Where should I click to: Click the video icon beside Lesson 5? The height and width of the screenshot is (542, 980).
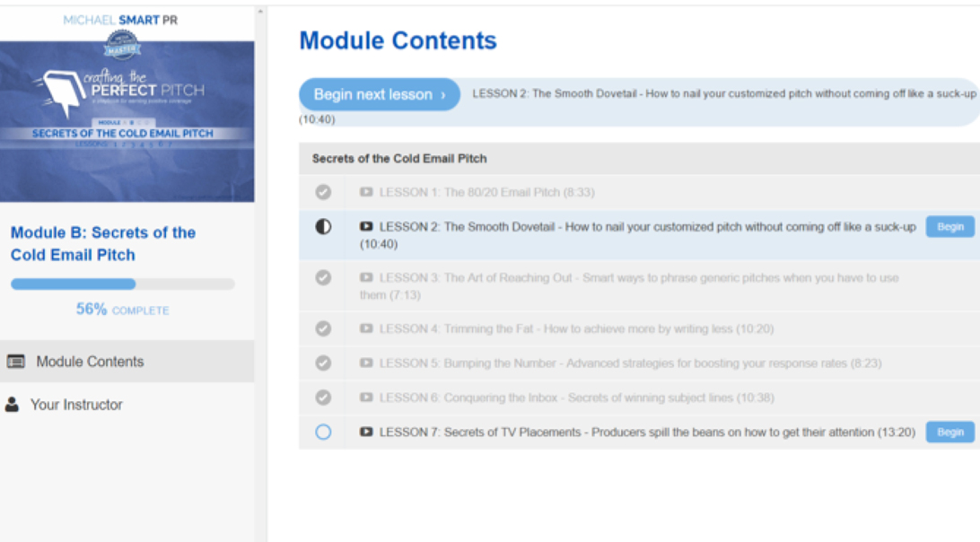[x=366, y=363]
